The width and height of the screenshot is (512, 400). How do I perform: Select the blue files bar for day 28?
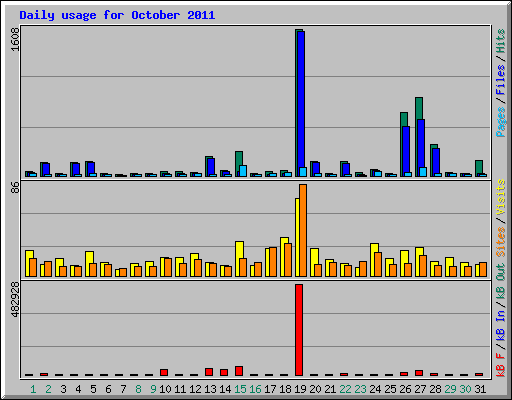(436, 161)
